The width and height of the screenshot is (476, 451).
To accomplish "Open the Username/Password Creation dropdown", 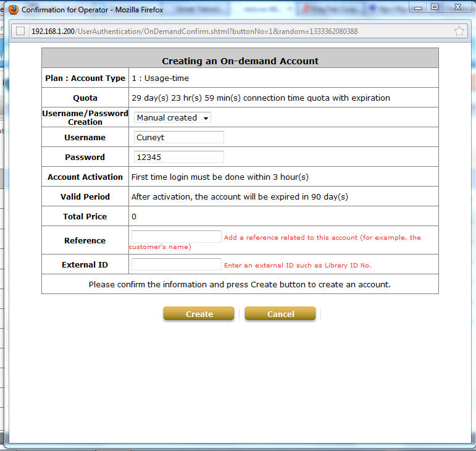I will (172, 117).
